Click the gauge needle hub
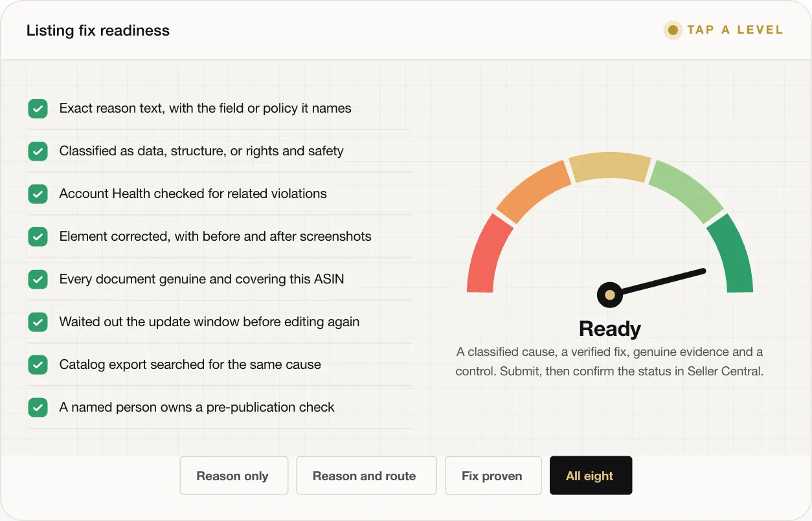The height and width of the screenshot is (521, 812). tap(609, 295)
